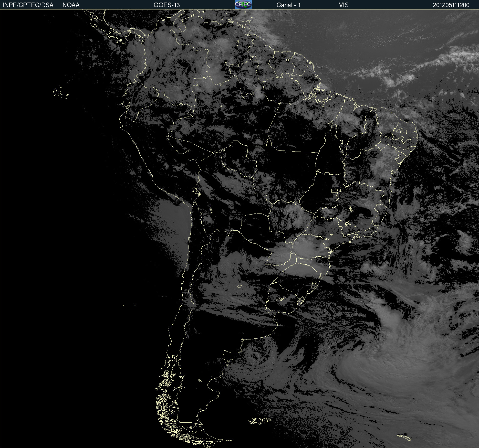Screen dimensions: 479x448
Task: Click the Canal - 1 label
Action: pos(288,5)
